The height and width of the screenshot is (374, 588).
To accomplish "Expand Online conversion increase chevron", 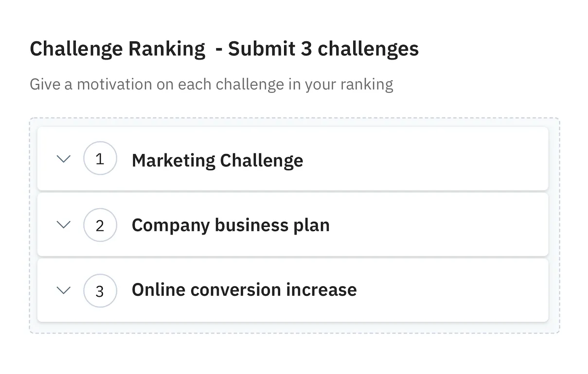I will tap(64, 290).
